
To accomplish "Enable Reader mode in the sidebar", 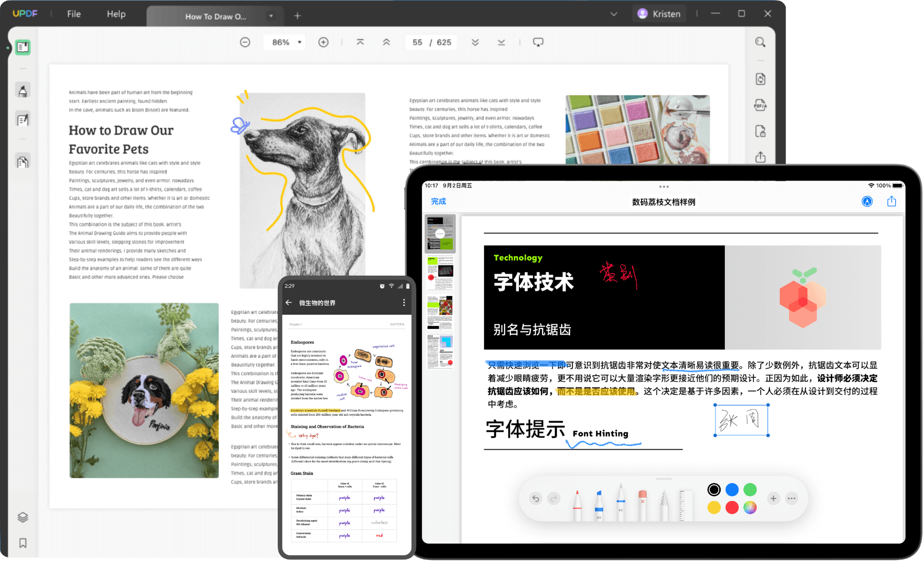I will 22,47.
